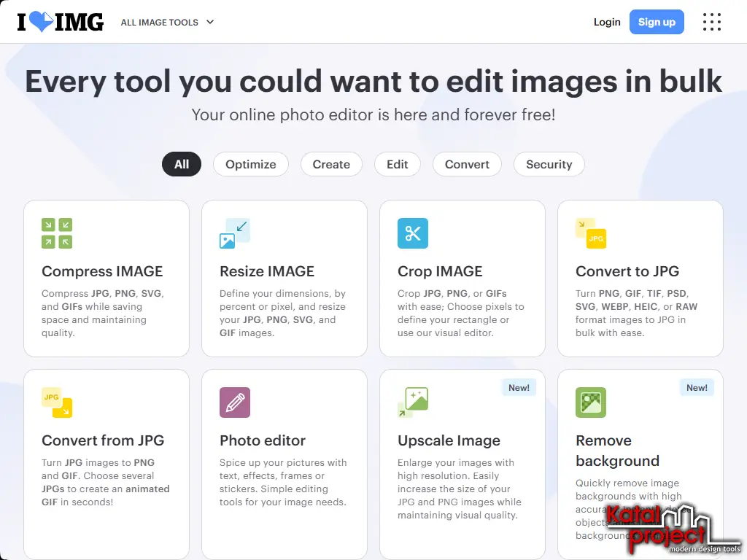747x560 pixels.
Task: Click the New! badge on Upscale Image
Action: [519, 388]
